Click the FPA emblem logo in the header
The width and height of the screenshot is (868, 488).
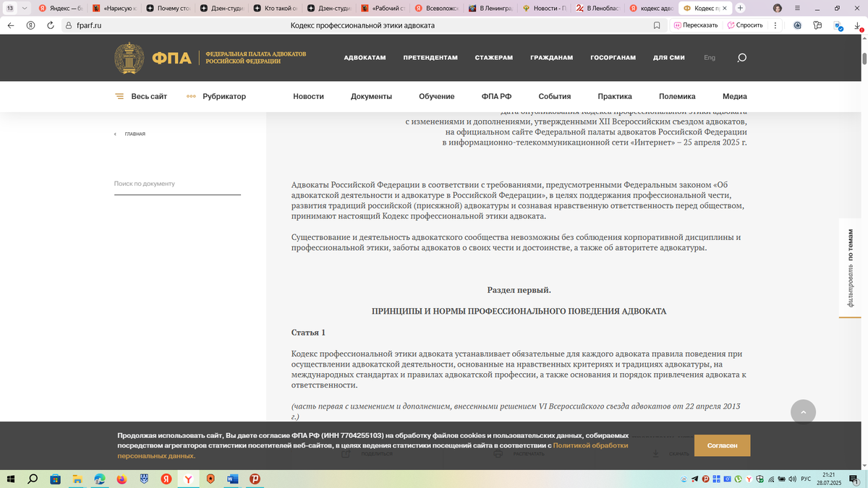(x=129, y=59)
